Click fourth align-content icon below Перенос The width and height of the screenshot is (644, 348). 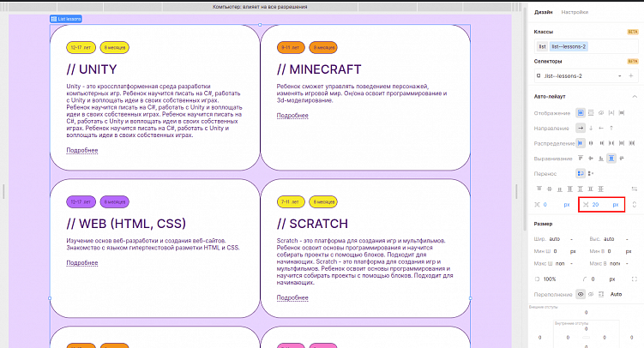pos(570,189)
